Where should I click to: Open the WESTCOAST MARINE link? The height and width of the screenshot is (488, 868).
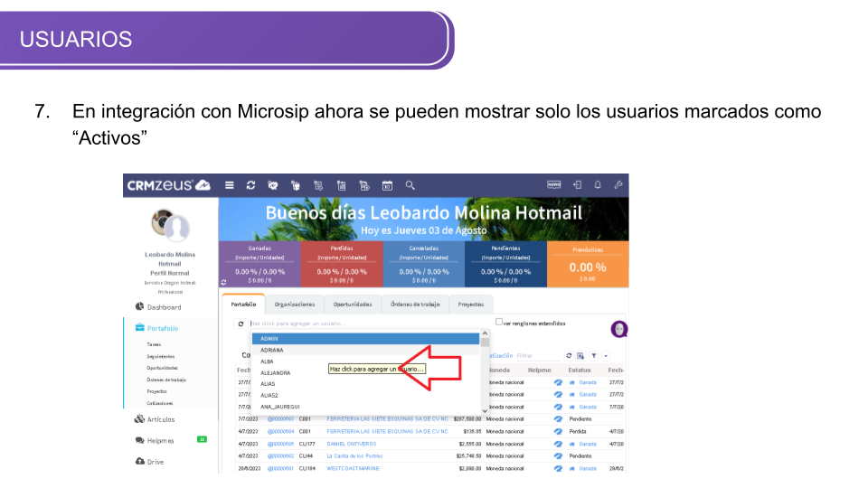pyautogui.click(x=353, y=468)
